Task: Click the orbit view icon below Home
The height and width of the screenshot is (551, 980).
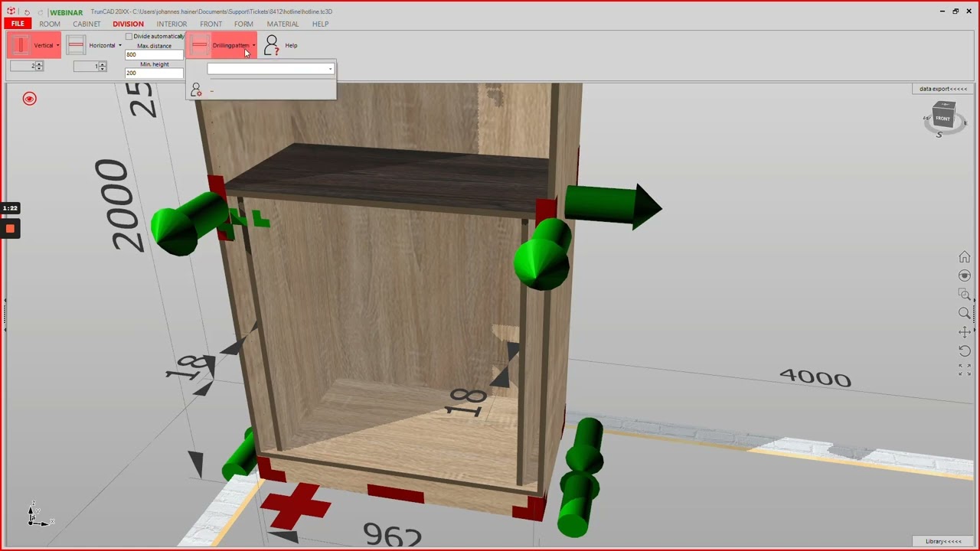Action: click(x=965, y=275)
